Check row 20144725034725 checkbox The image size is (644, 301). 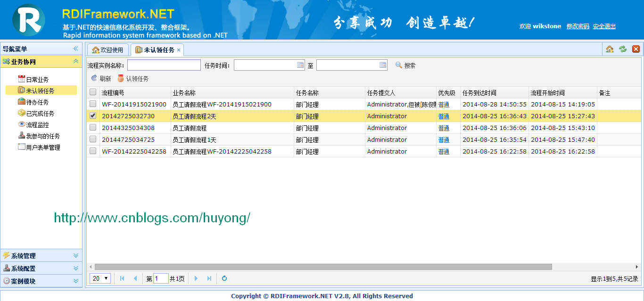click(93, 139)
